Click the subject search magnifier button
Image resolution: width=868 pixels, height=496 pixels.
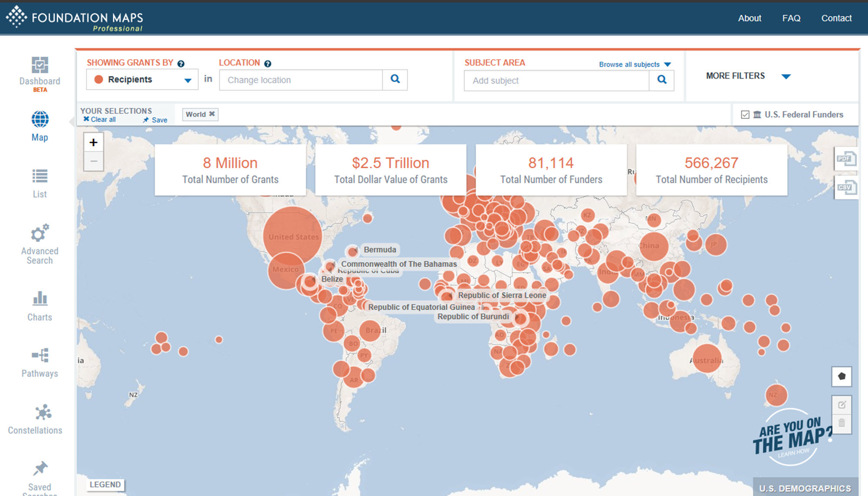pos(661,80)
